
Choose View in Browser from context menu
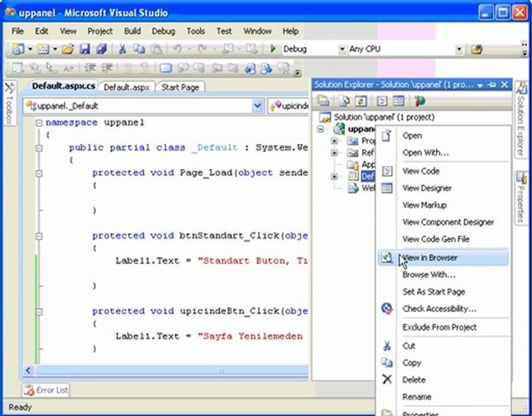443,258
